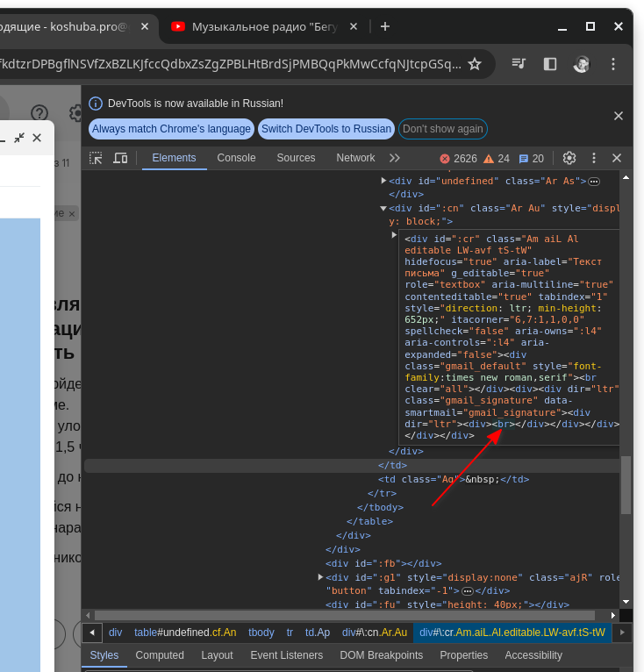Viewport: 644px width, 672px height.
Task: Open the Styles pane tab
Action: (104, 655)
